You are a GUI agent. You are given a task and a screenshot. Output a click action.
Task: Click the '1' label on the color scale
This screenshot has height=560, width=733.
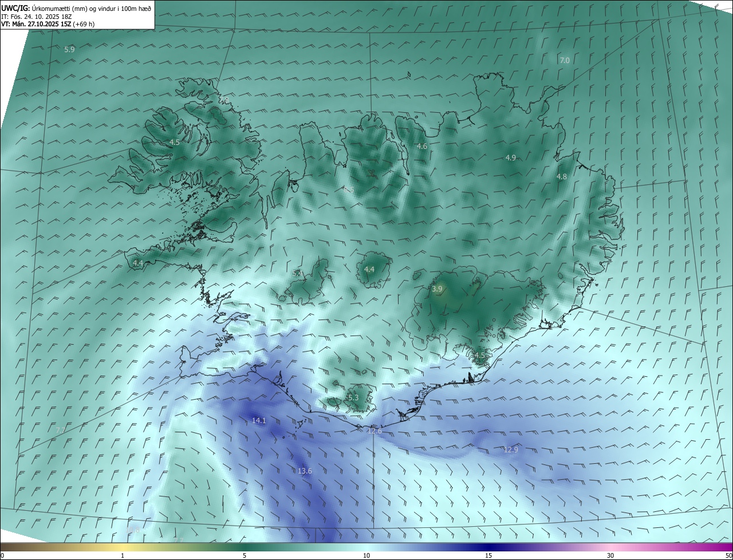[123, 556]
